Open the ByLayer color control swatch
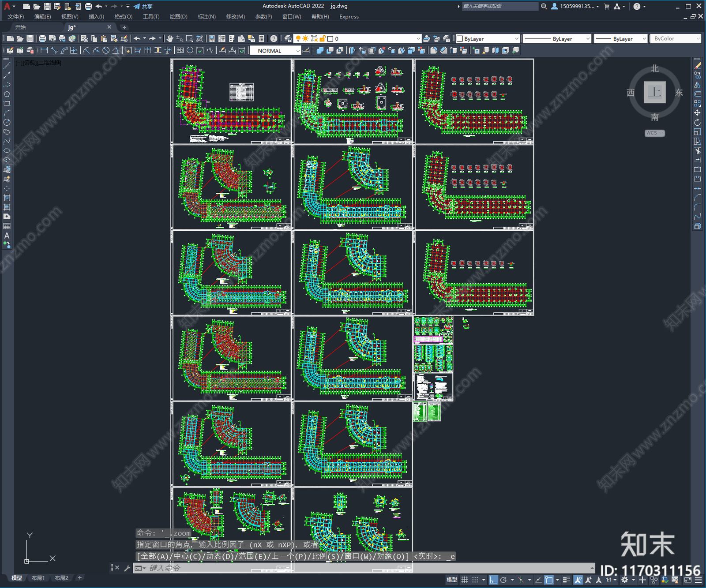The width and height of the screenshot is (706, 588). (488, 39)
